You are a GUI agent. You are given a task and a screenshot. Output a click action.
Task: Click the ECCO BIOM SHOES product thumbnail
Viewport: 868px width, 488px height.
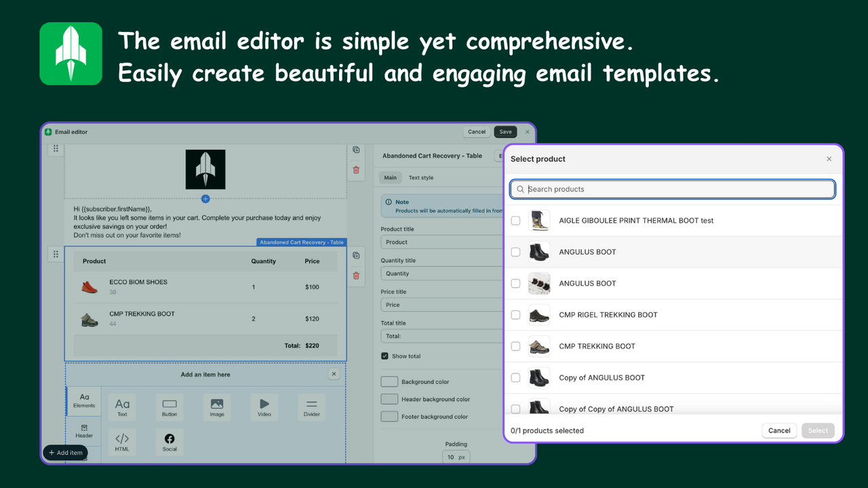click(90, 287)
